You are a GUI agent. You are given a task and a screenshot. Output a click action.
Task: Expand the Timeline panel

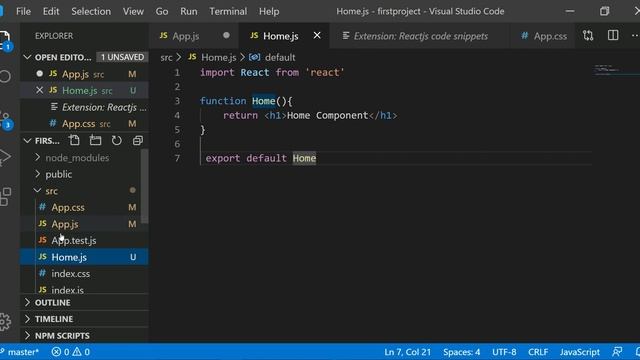click(27, 319)
